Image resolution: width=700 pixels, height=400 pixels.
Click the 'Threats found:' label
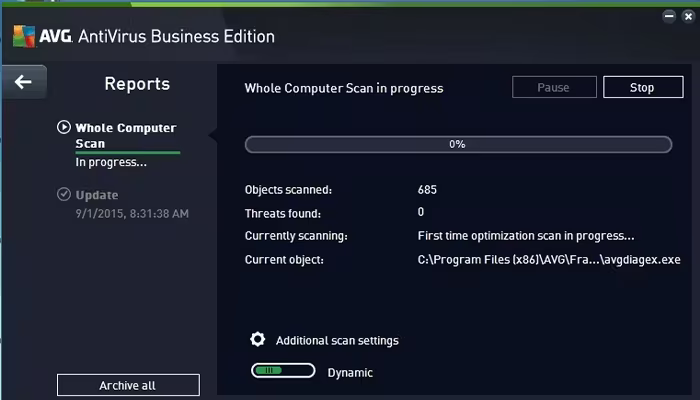pos(283,213)
